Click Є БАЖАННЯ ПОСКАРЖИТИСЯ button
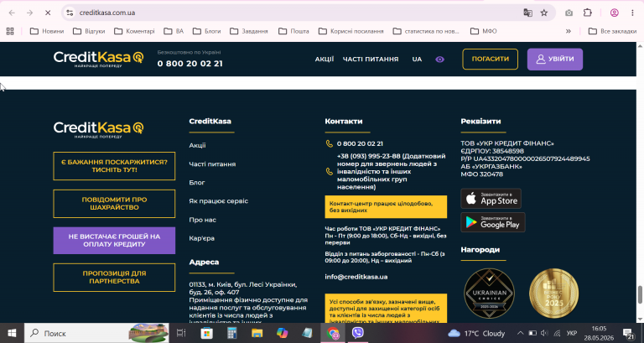 114,166
